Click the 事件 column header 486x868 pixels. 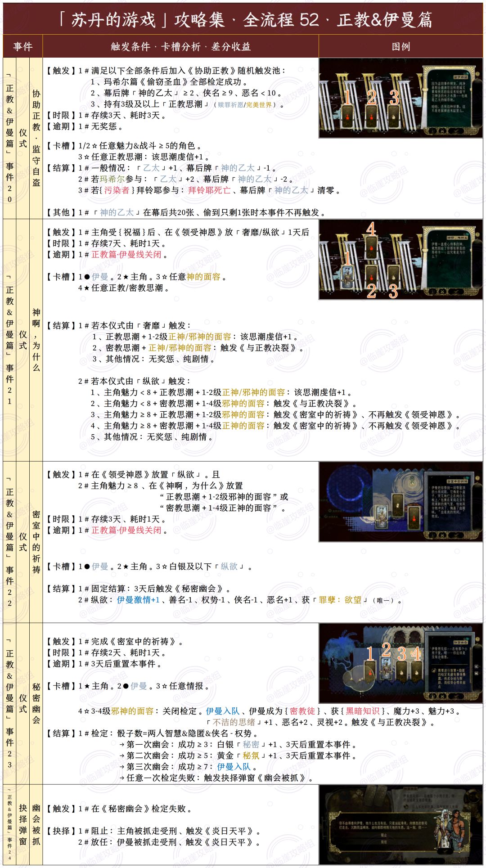[x=23, y=46]
